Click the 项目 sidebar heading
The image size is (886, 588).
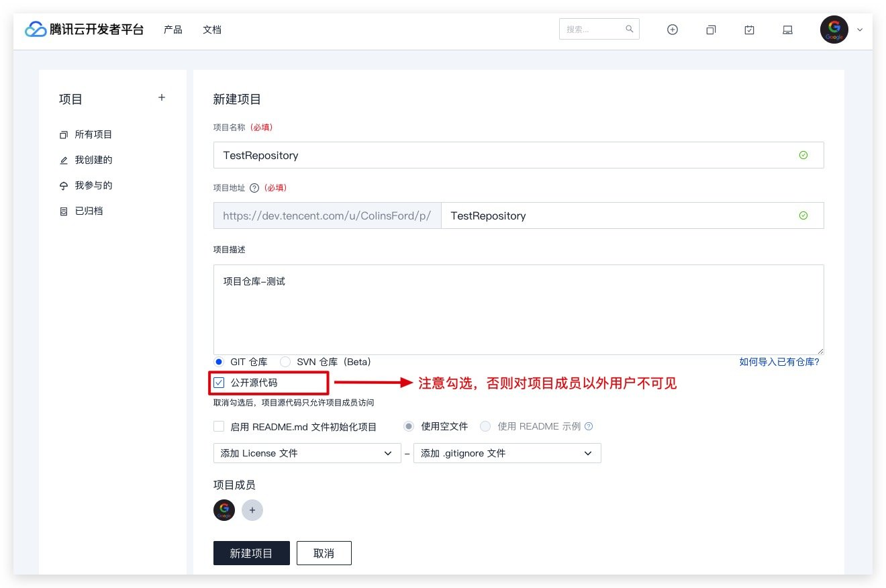point(70,99)
